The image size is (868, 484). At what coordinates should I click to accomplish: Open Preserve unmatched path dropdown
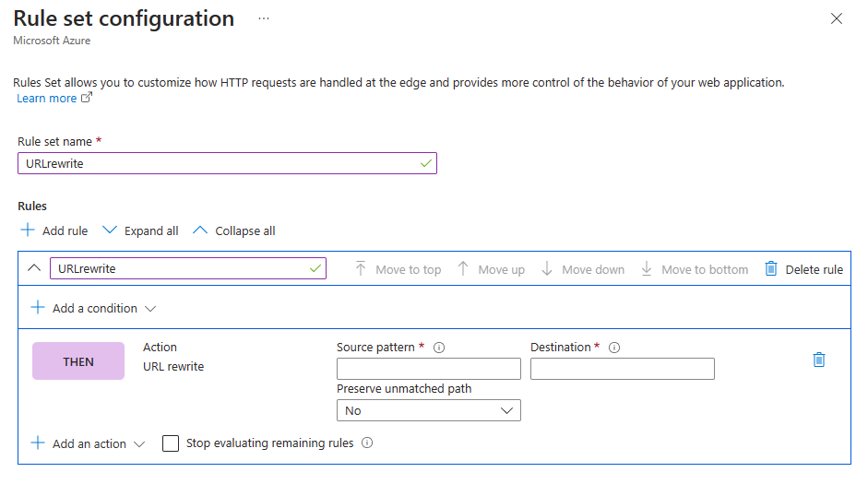coord(429,410)
